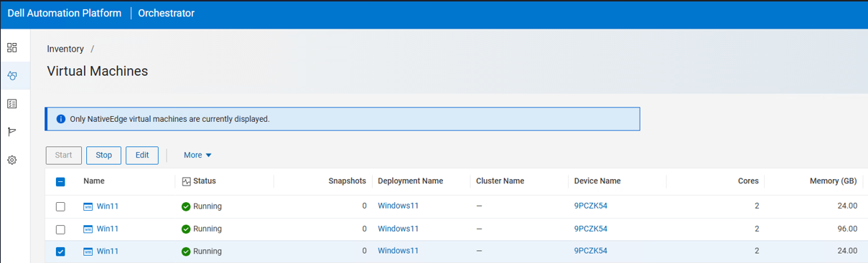This screenshot has width=868, height=263.
Task: Uncheck the selected Win11 row checkbox
Action: pyautogui.click(x=60, y=252)
